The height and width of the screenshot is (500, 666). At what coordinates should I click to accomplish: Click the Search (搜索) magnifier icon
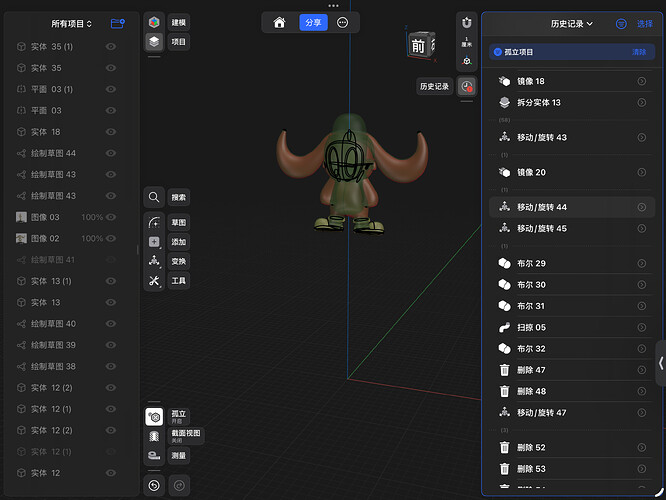[154, 197]
